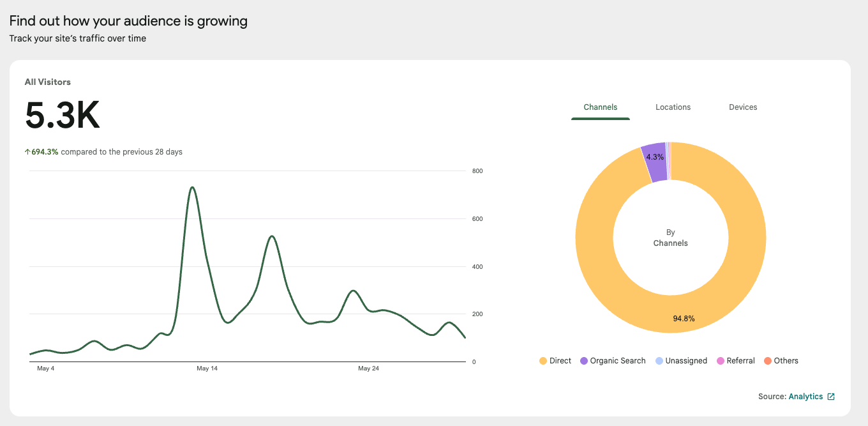Click the Direct legend label

pos(560,361)
